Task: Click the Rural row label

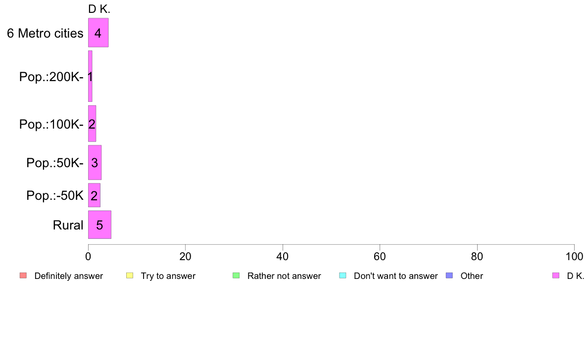Action: click(x=68, y=226)
